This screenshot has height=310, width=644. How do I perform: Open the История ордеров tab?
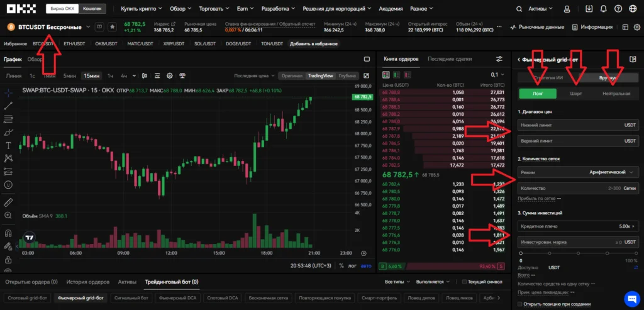pos(87,282)
